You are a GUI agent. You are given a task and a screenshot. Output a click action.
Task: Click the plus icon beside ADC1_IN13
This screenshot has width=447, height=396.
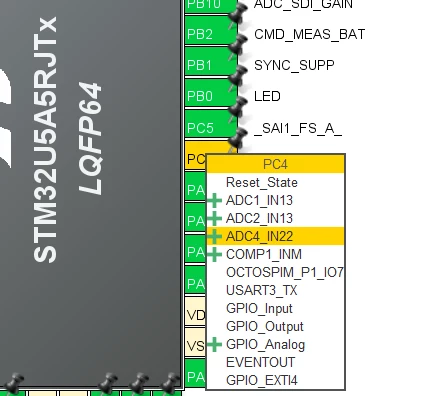214,200
